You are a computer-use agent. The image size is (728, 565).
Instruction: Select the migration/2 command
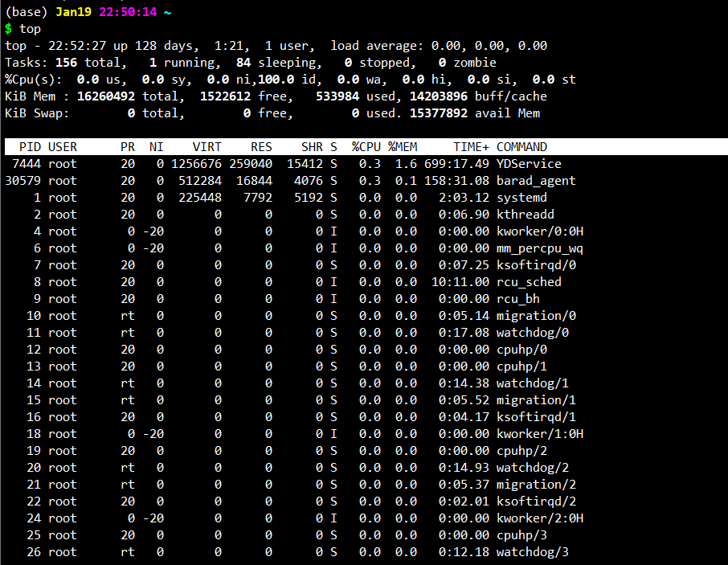(536, 484)
